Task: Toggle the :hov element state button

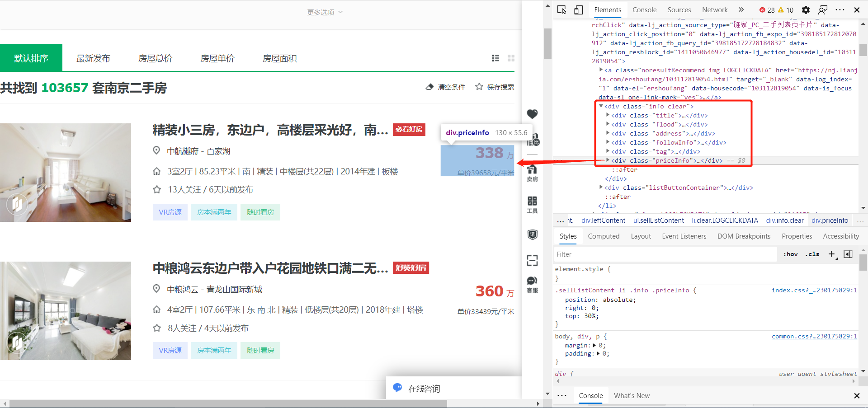Action: point(791,254)
